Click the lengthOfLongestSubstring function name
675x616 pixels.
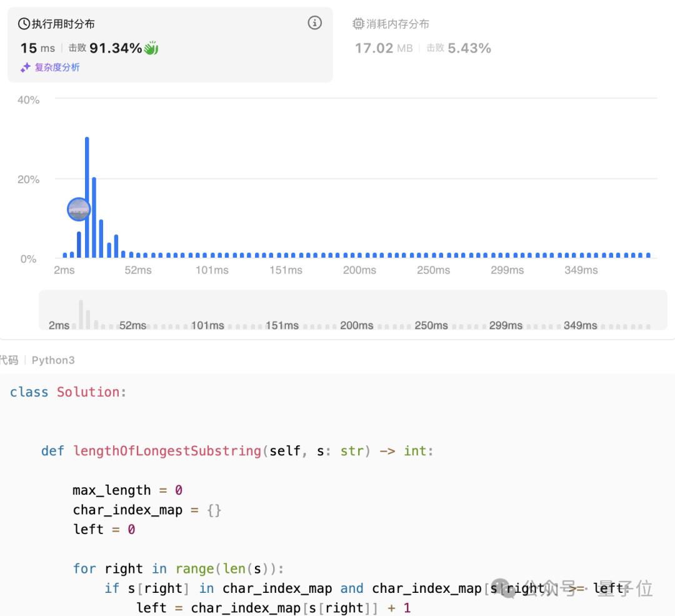click(x=167, y=451)
